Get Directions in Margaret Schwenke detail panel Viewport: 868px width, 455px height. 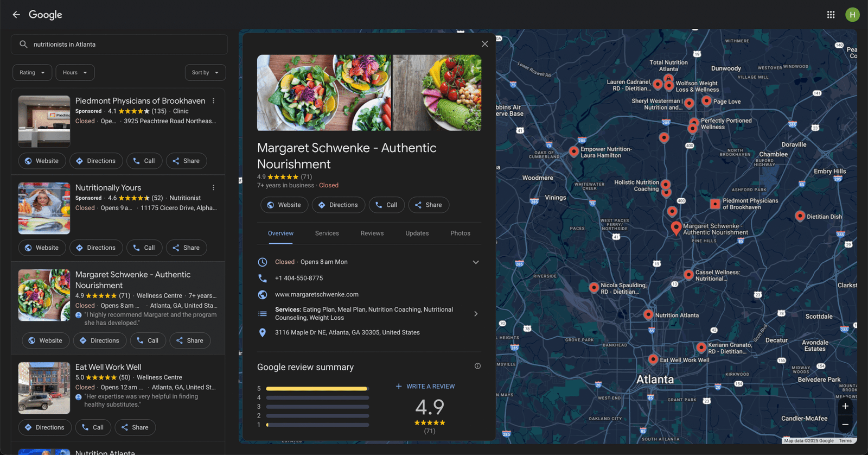click(x=339, y=205)
